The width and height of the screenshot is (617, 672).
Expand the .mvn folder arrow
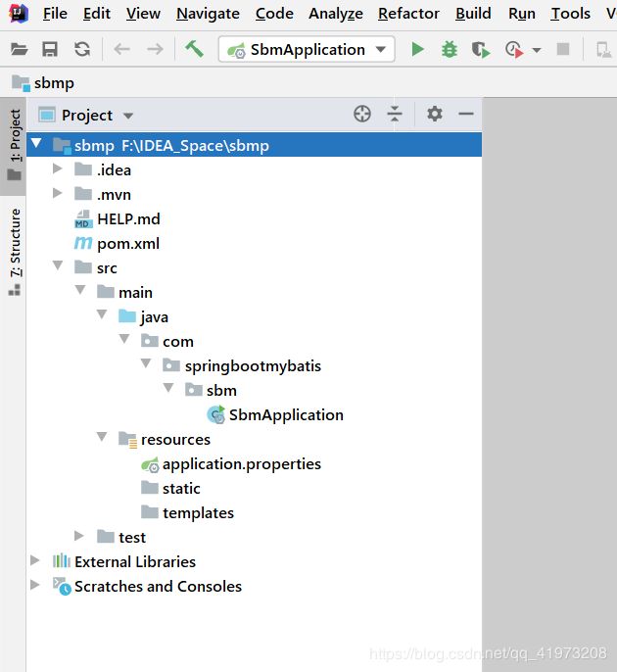[x=57, y=193]
